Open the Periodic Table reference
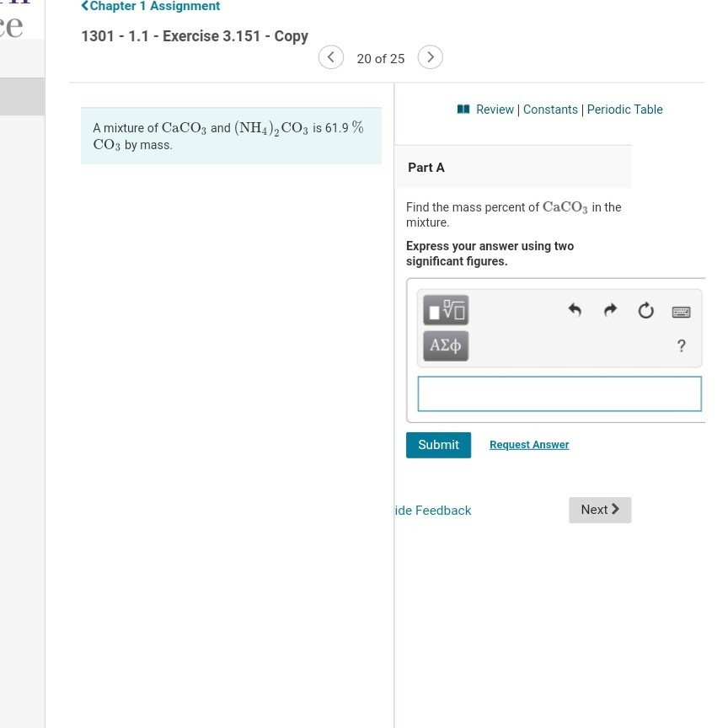This screenshot has width=728, height=728. click(624, 109)
